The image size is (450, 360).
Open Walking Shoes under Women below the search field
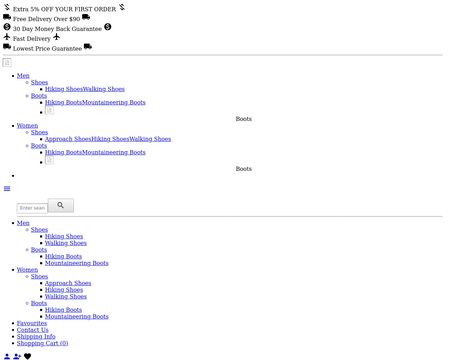pyautogui.click(x=66, y=296)
